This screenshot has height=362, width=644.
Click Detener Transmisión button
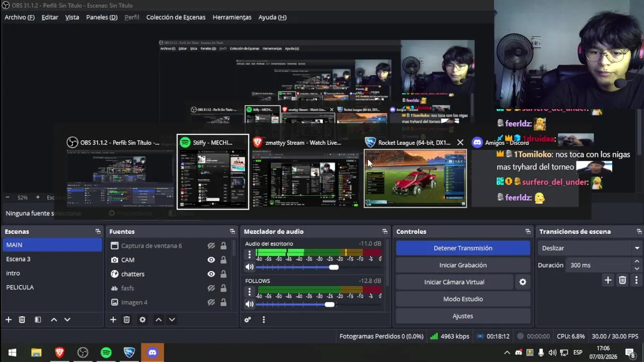point(463,248)
